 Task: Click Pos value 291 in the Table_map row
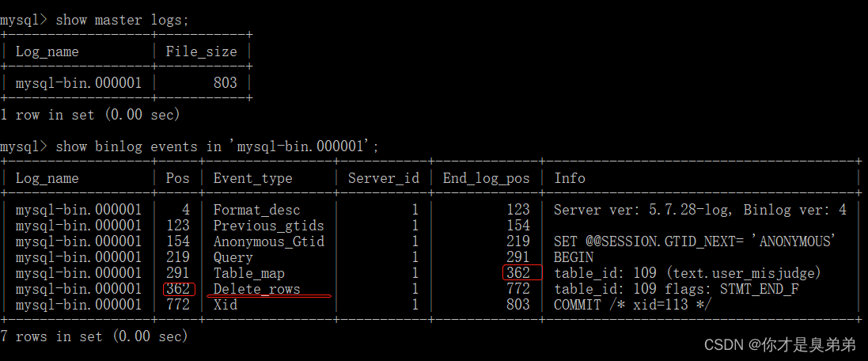178,273
